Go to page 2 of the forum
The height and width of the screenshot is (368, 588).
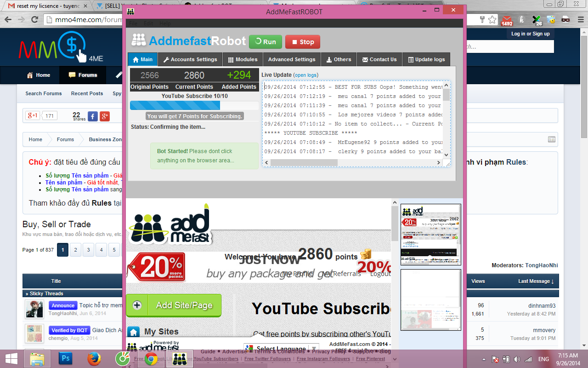(x=75, y=250)
